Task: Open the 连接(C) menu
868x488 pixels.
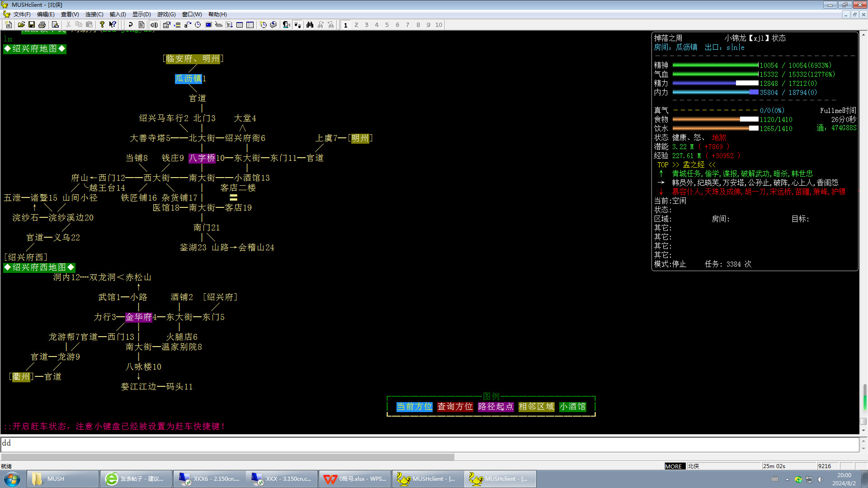Action: (x=94, y=14)
